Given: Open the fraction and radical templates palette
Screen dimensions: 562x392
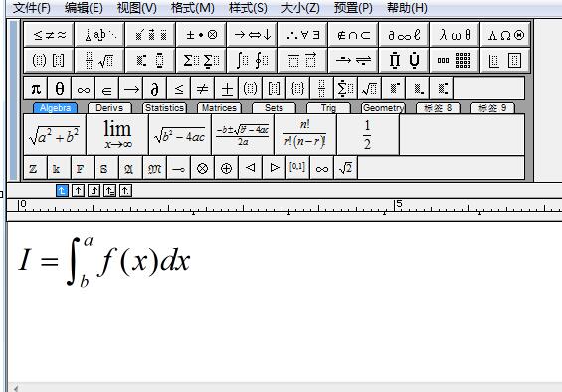Looking at the screenshot, I should pyautogui.click(x=99, y=60).
